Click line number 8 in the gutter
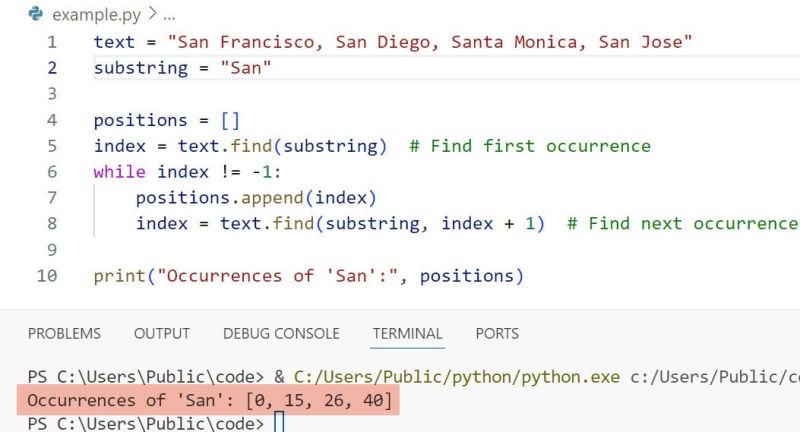800x432 pixels. [x=52, y=224]
